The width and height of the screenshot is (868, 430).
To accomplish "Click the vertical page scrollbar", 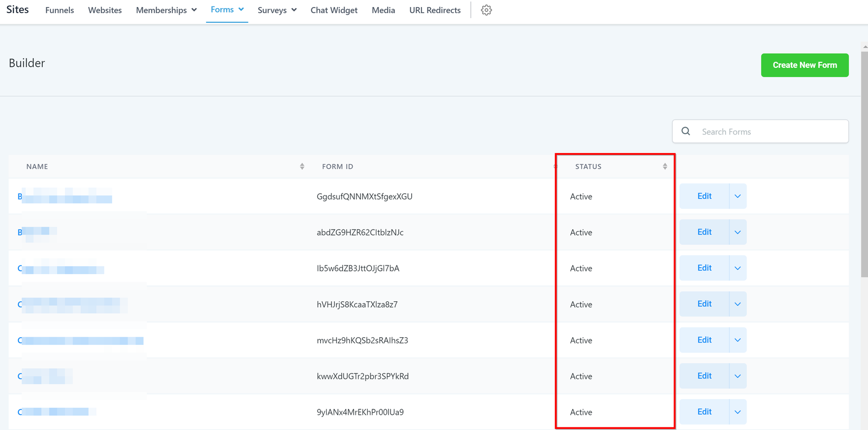I will (x=864, y=163).
